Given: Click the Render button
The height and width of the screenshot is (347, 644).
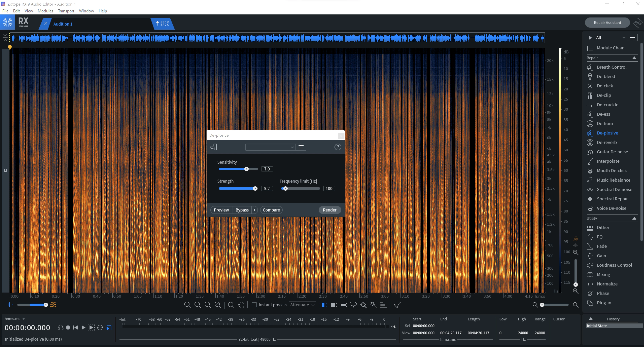Looking at the screenshot, I should [x=329, y=210].
